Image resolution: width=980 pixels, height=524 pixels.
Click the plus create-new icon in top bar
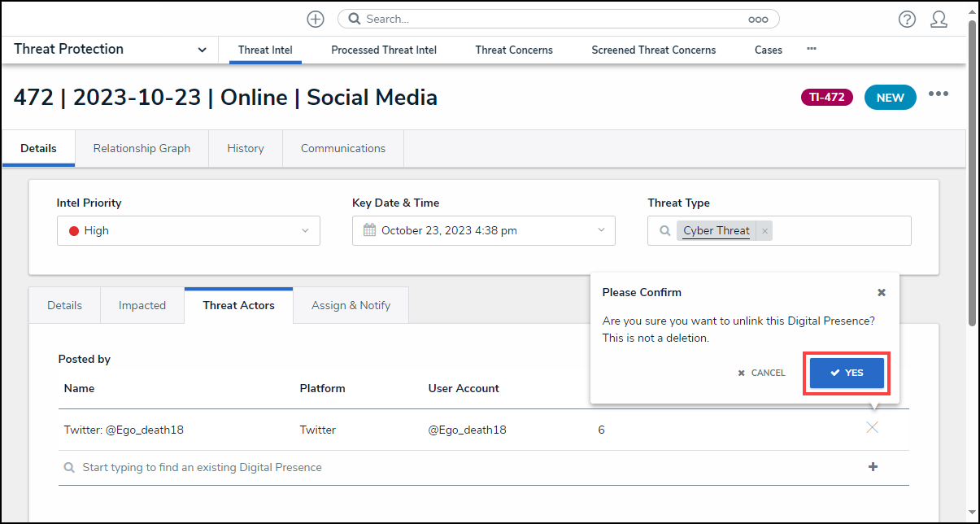[x=316, y=19]
